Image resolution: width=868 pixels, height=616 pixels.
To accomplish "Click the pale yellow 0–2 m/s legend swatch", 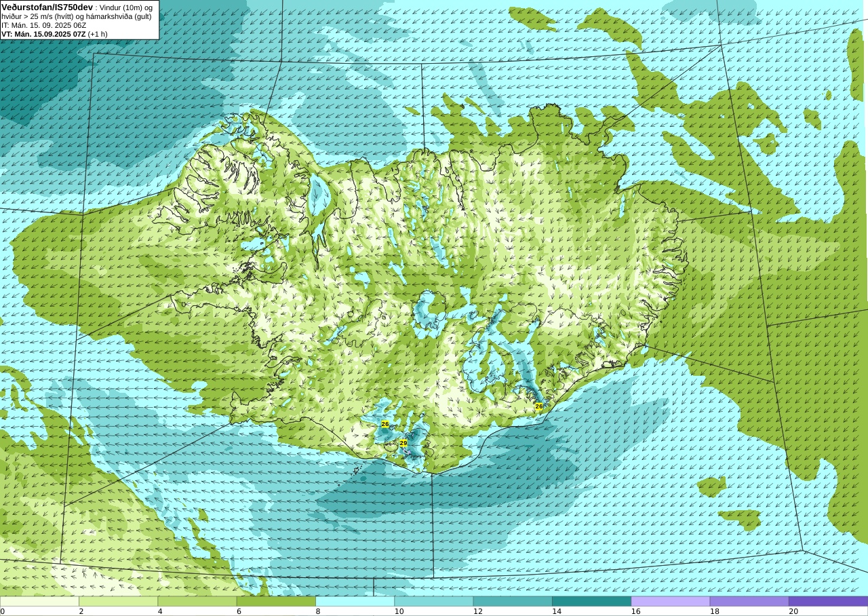I will (39, 601).
